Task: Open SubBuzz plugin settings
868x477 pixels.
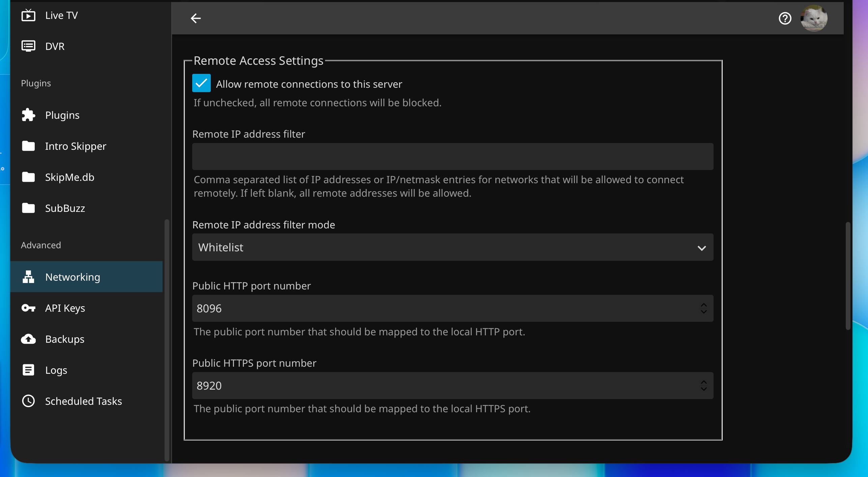Action: click(x=86, y=208)
